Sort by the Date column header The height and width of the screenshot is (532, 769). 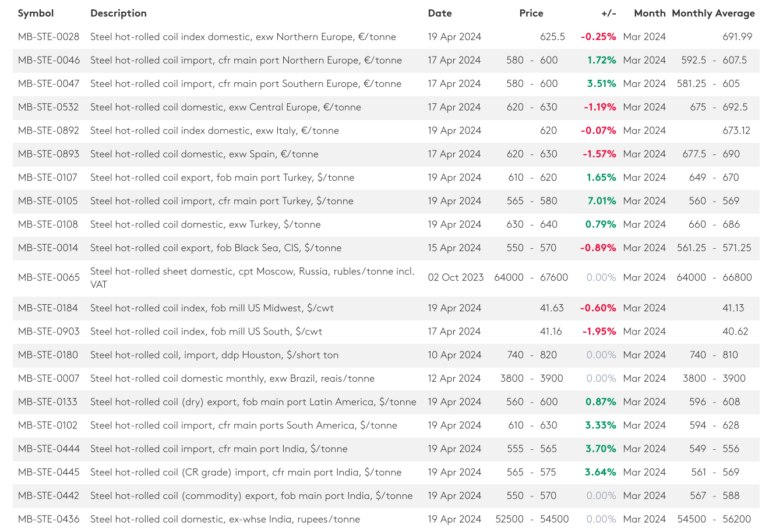point(439,13)
